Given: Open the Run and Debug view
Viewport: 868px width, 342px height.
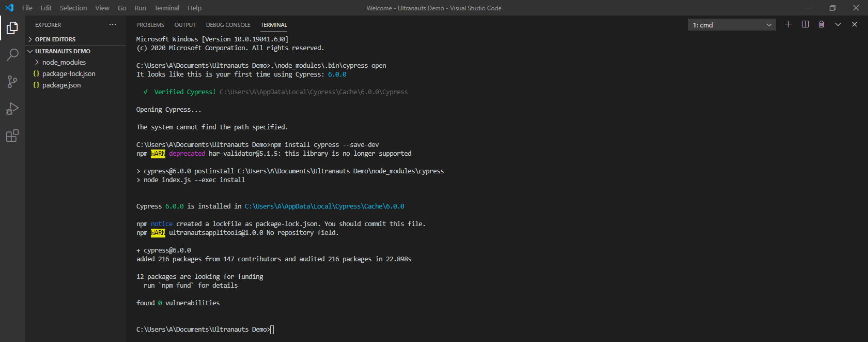Looking at the screenshot, I should (x=12, y=109).
